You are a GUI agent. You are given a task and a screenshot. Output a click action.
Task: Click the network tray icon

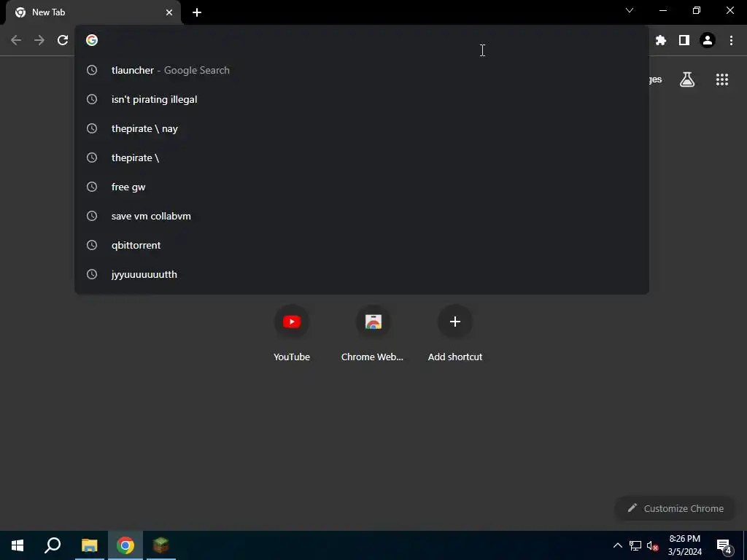tap(635, 545)
